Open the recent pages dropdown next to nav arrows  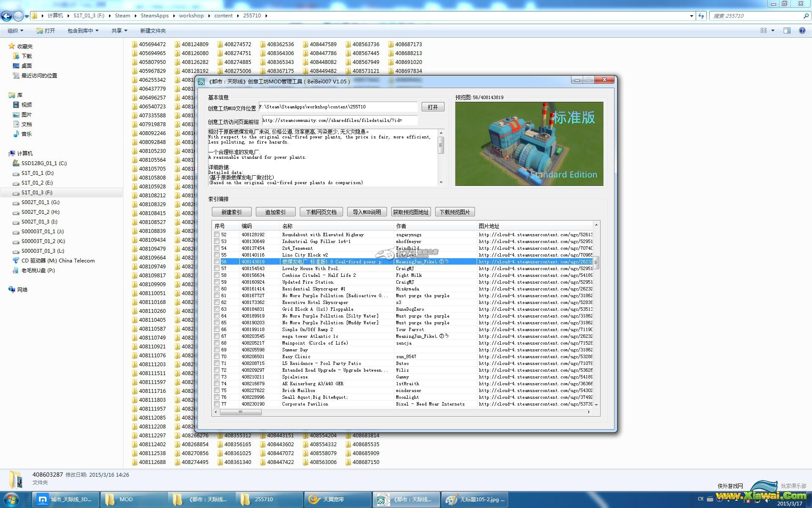(x=27, y=16)
